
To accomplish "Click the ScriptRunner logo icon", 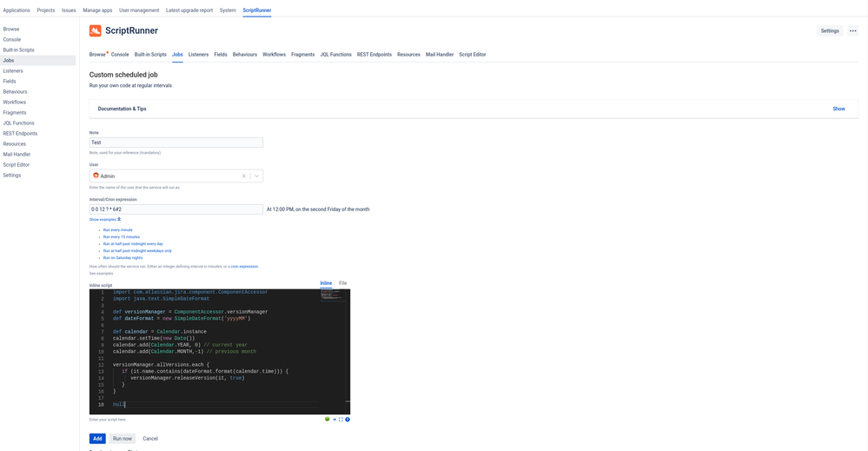I will point(96,30).
